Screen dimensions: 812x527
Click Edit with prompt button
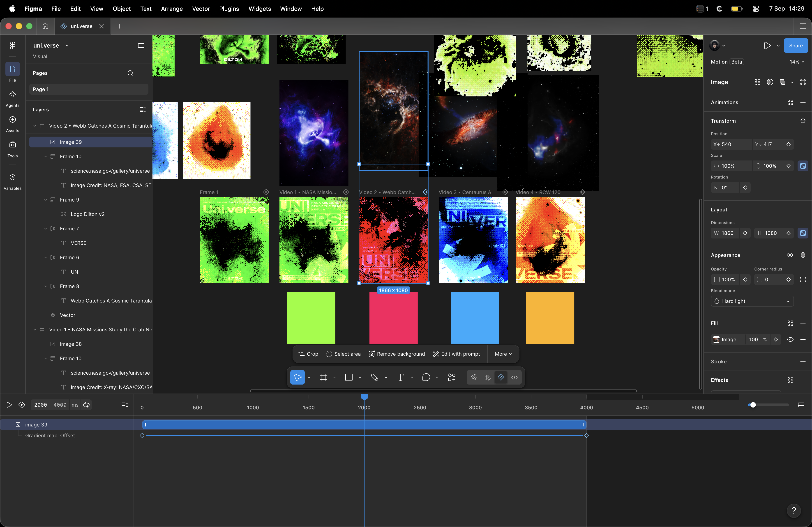tap(456, 354)
